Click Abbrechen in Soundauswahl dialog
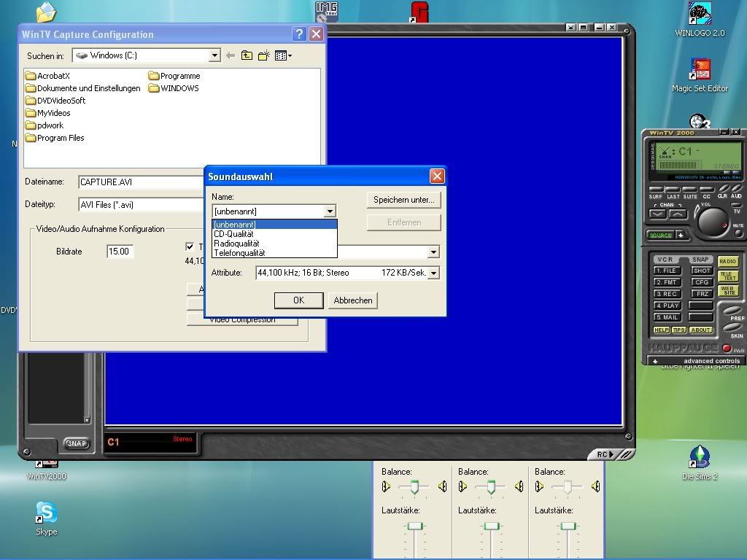The height and width of the screenshot is (560, 747). click(x=353, y=300)
